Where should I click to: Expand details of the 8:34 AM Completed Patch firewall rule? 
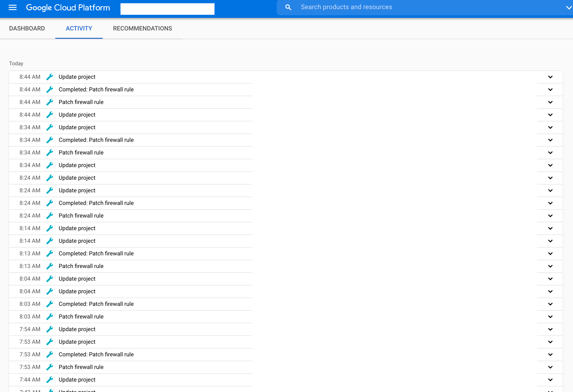pos(550,140)
